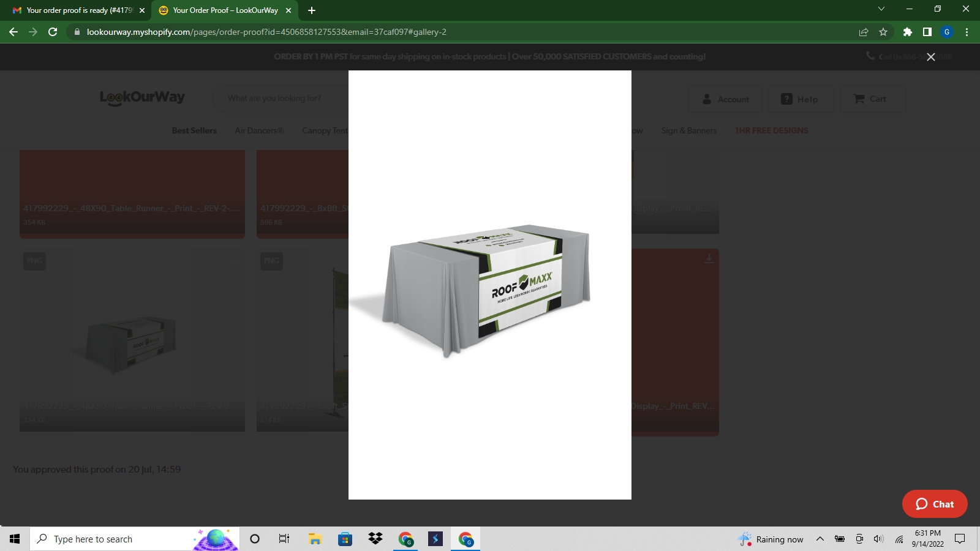Image resolution: width=980 pixels, height=551 pixels.
Task: Select the Your Order Proof – LookOurWay tab
Action: point(225,10)
